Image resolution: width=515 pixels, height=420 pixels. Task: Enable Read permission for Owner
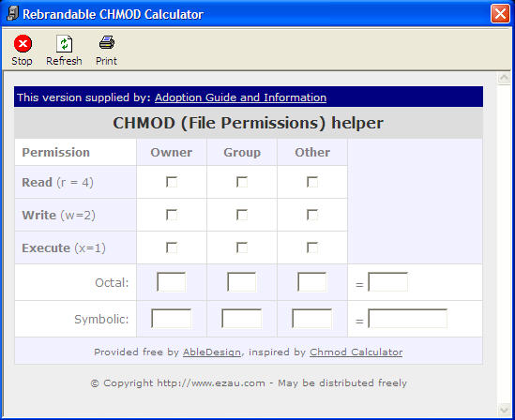click(x=172, y=182)
